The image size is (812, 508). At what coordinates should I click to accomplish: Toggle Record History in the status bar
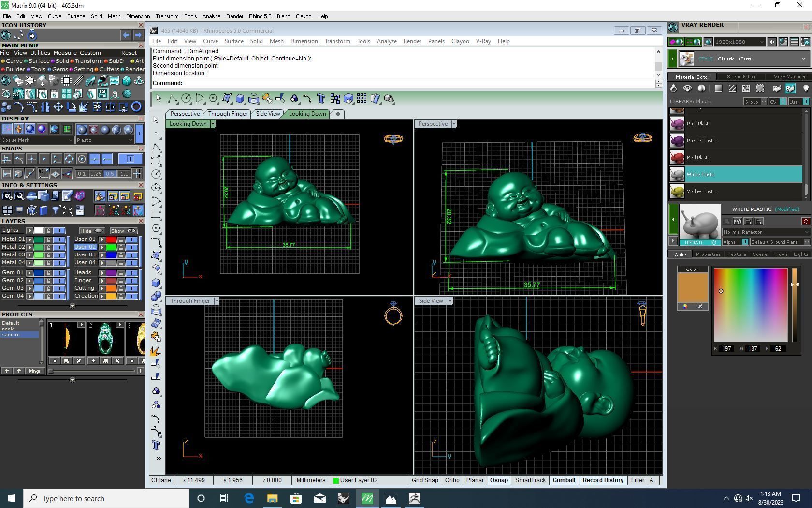(x=603, y=480)
